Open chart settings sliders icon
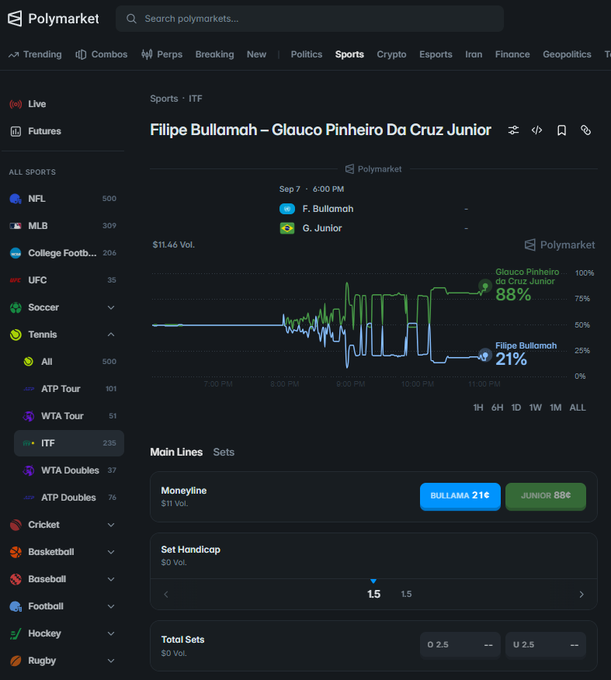This screenshot has height=680, width=611. [513, 130]
